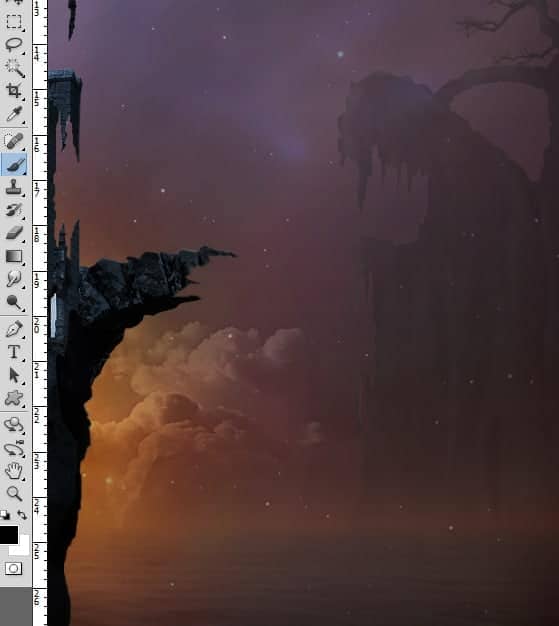Select the Crop tool
This screenshot has width=559, height=626.
pyautogui.click(x=14, y=91)
